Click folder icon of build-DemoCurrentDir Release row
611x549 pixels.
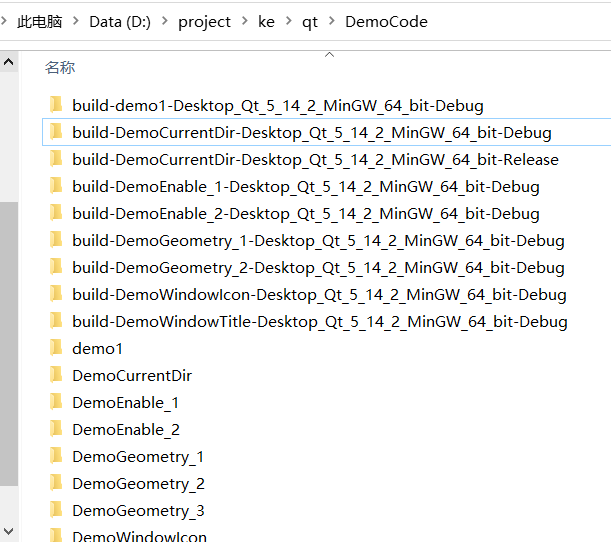[x=56, y=159]
